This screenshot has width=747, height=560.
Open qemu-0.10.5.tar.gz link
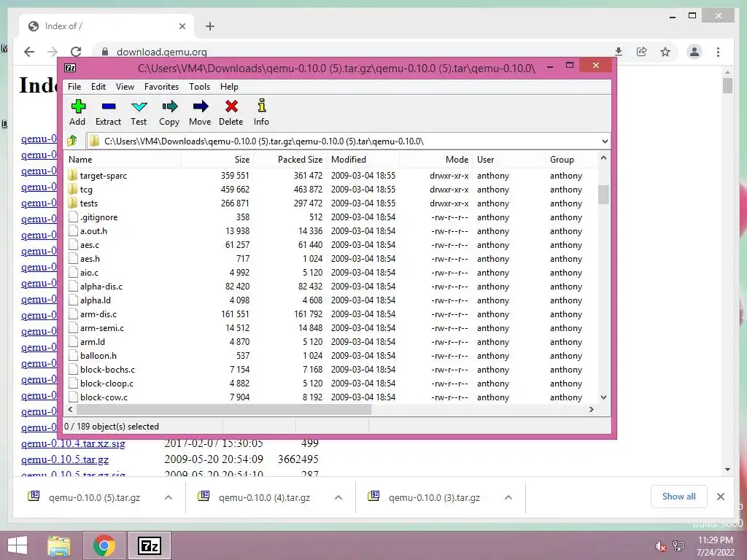65,459
